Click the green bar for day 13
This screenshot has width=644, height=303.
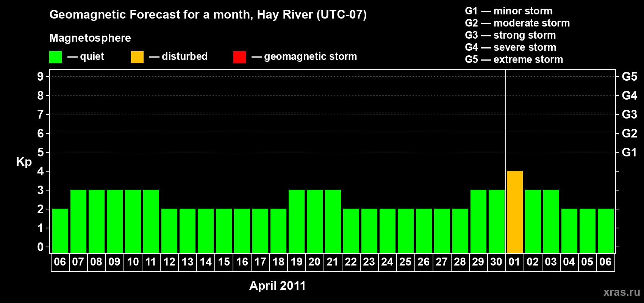click(188, 231)
